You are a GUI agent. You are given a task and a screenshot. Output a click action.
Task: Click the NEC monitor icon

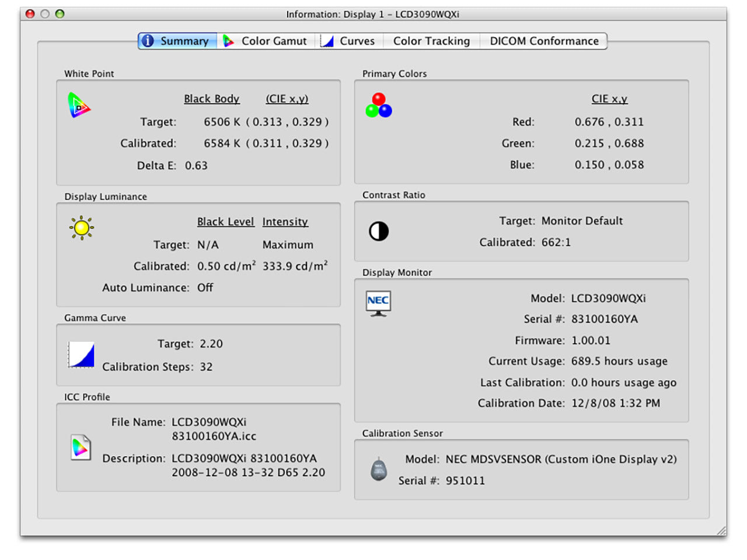(x=378, y=303)
